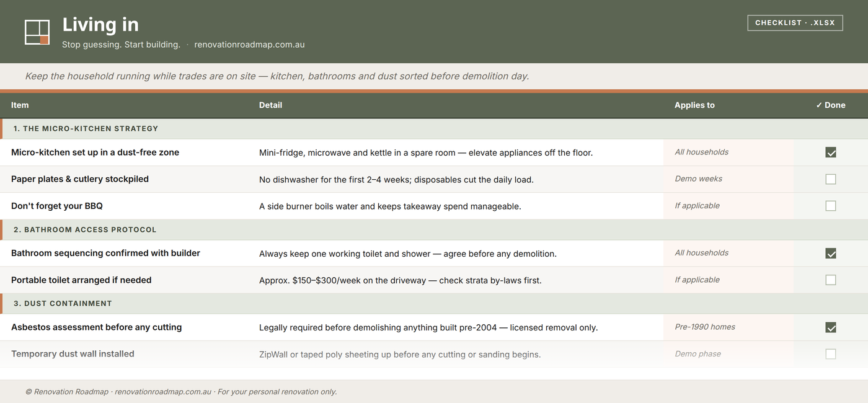
Task: Uncheck Micro-kitchen set up in dust-free zone
Action: pyautogui.click(x=831, y=153)
